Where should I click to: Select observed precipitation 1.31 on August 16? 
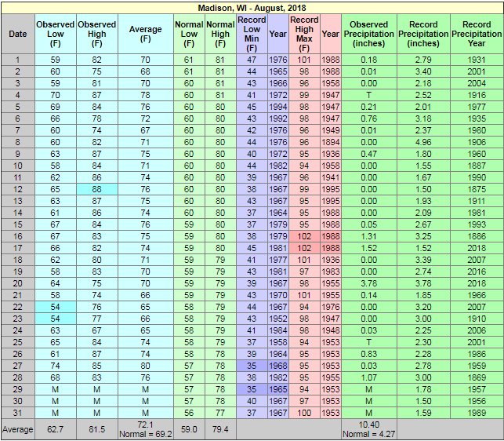coord(368,236)
